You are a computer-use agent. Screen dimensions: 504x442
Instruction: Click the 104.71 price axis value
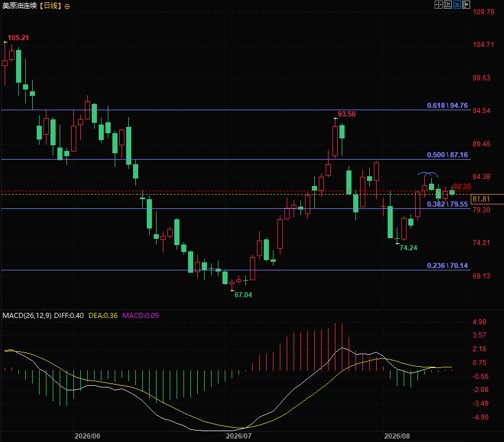point(483,45)
